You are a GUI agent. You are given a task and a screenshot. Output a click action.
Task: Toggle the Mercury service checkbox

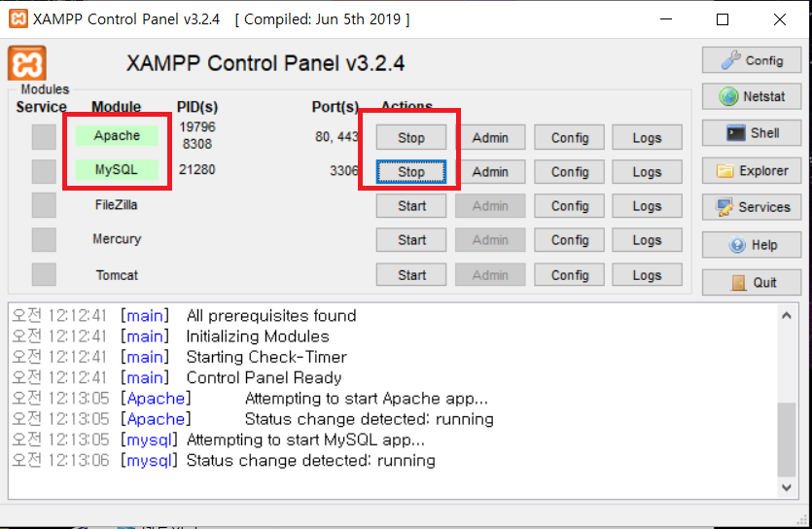point(44,239)
